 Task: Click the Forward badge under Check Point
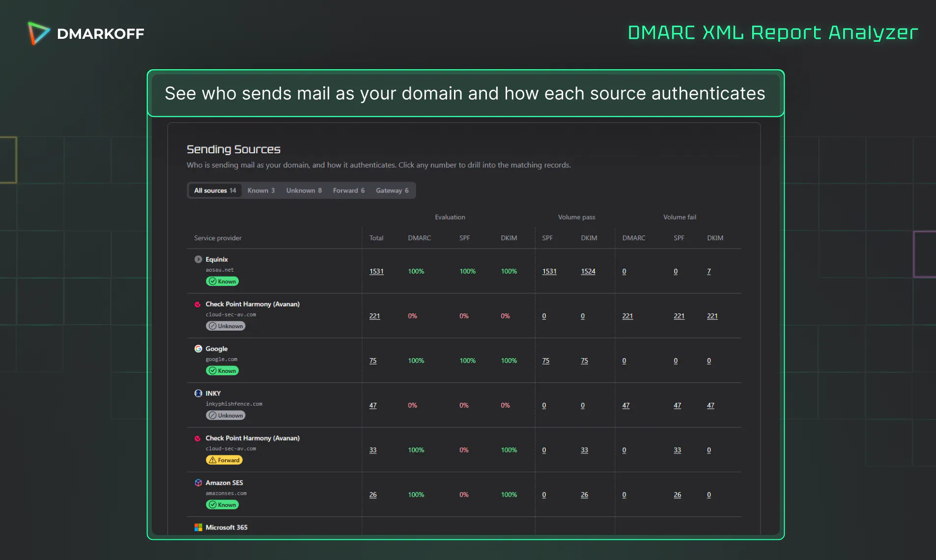tap(224, 460)
